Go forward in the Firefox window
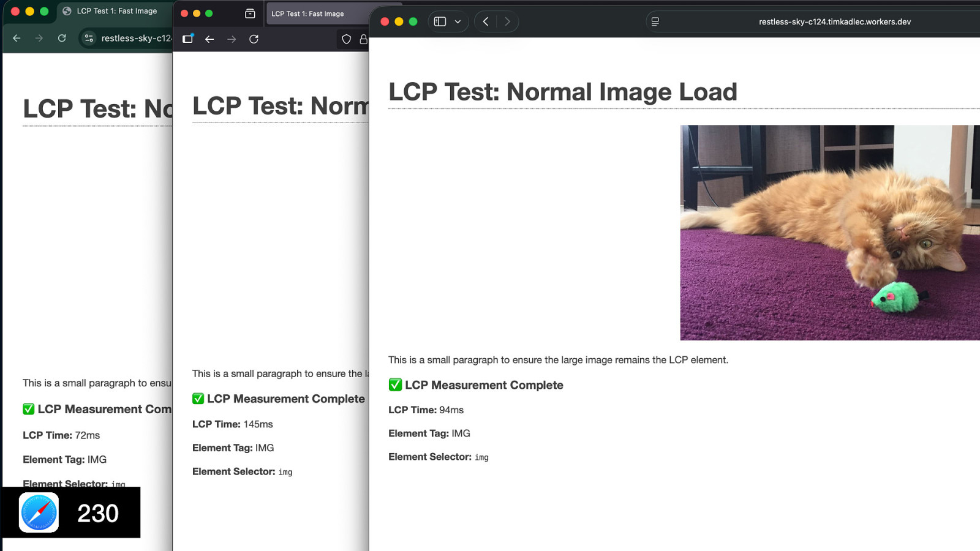This screenshot has height=551, width=980. [x=232, y=39]
